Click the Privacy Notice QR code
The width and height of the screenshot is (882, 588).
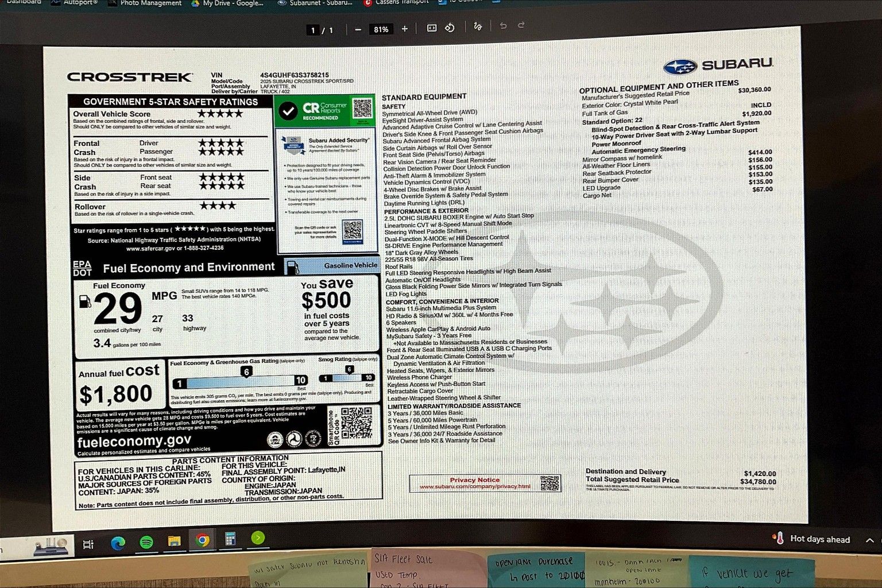click(x=550, y=483)
